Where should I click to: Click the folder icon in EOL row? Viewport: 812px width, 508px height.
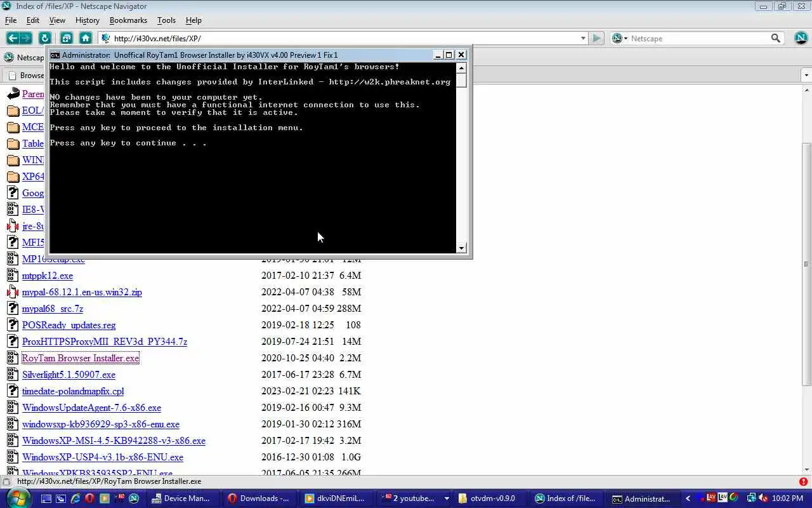13,110
